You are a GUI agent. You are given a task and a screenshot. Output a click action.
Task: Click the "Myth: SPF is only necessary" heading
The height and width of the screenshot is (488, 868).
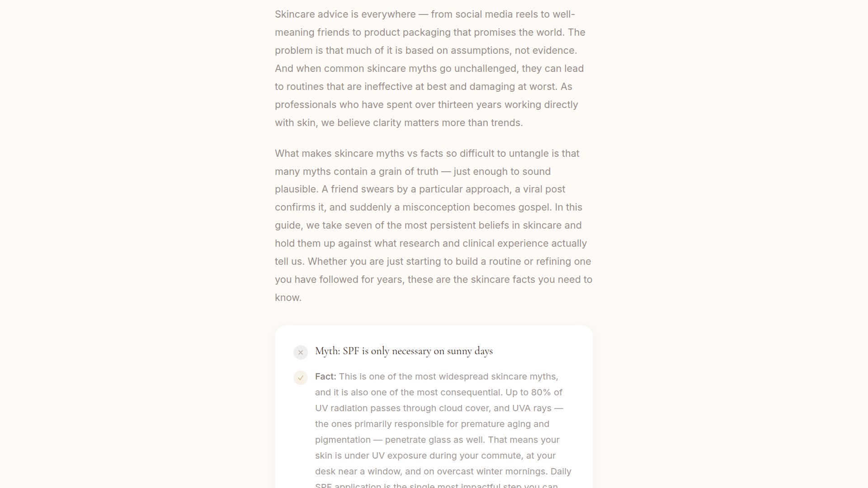point(404,351)
